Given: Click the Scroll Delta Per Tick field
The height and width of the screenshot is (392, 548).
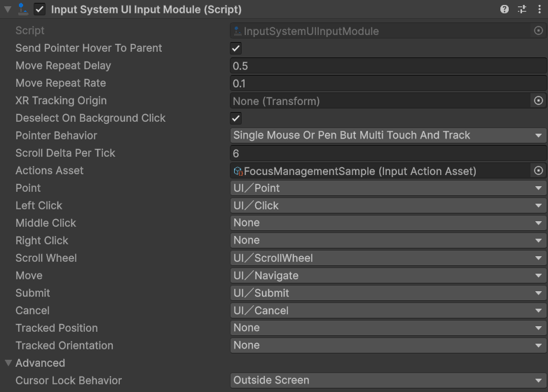Looking at the screenshot, I should [x=388, y=153].
